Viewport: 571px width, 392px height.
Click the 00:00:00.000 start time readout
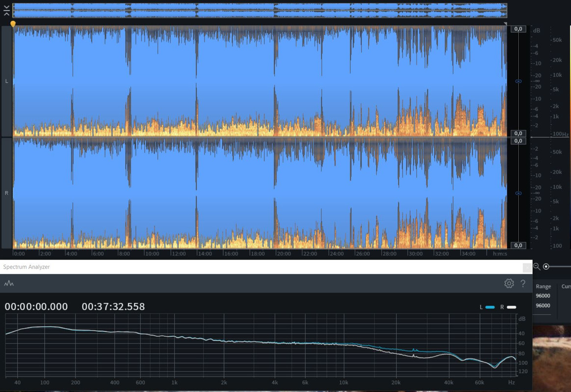click(x=36, y=307)
